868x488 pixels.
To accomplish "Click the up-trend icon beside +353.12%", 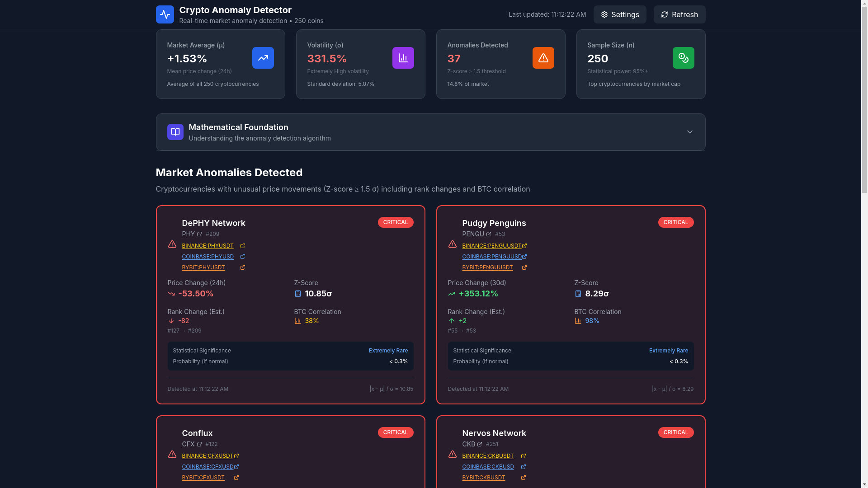I will coord(451,294).
